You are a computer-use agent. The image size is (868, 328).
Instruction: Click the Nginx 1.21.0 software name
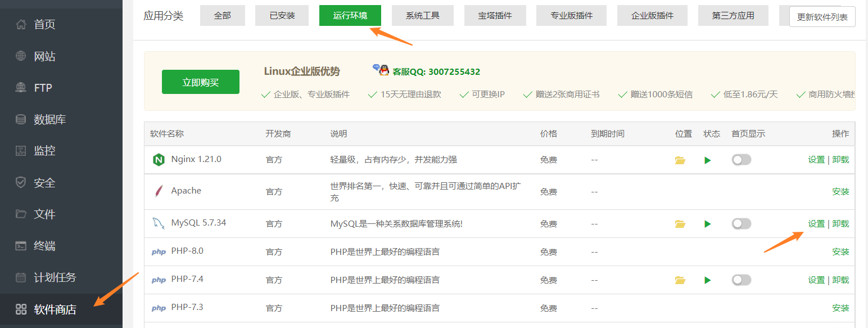point(196,159)
